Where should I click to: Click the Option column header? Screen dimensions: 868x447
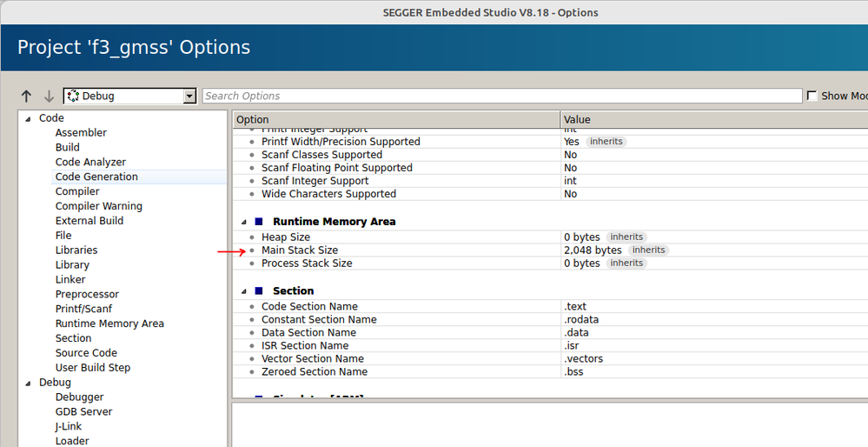[396, 120]
